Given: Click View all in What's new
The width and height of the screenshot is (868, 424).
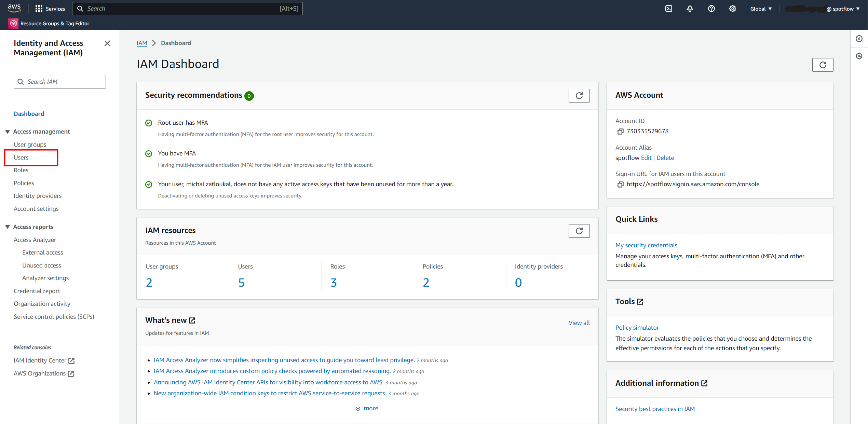Looking at the screenshot, I should point(579,323).
